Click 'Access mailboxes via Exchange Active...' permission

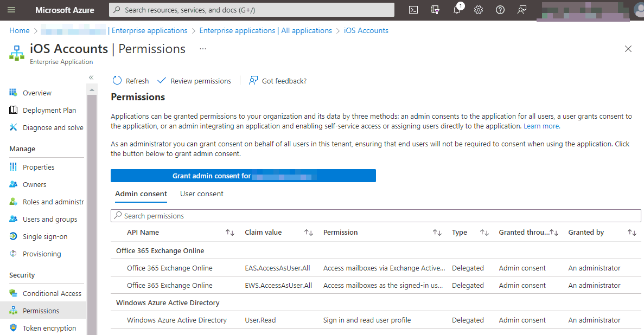384,268
